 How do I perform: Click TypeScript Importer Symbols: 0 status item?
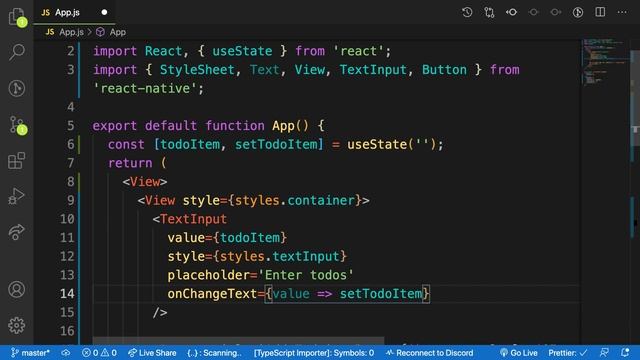(x=313, y=353)
